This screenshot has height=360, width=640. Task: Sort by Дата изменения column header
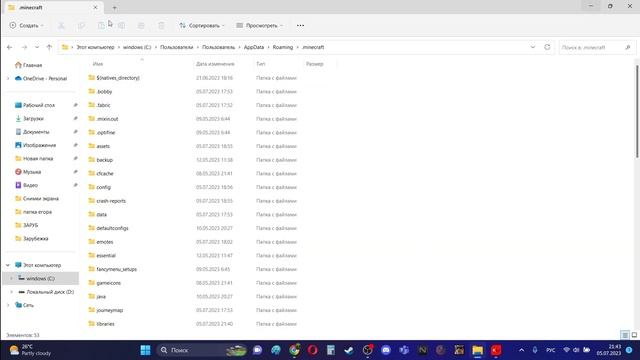(x=215, y=64)
